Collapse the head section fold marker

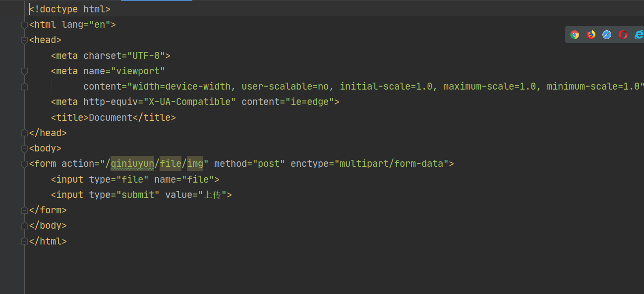point(24,40)
